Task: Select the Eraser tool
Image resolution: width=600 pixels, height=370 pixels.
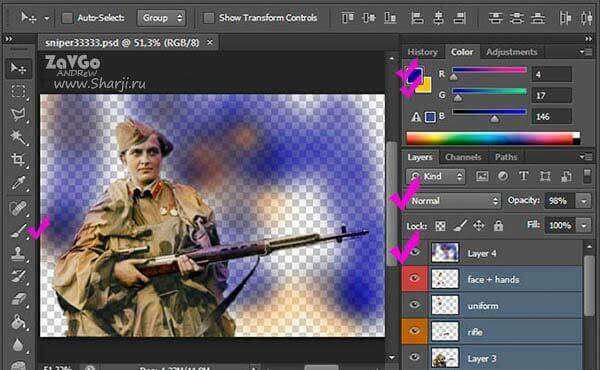Action: point(18,299)
